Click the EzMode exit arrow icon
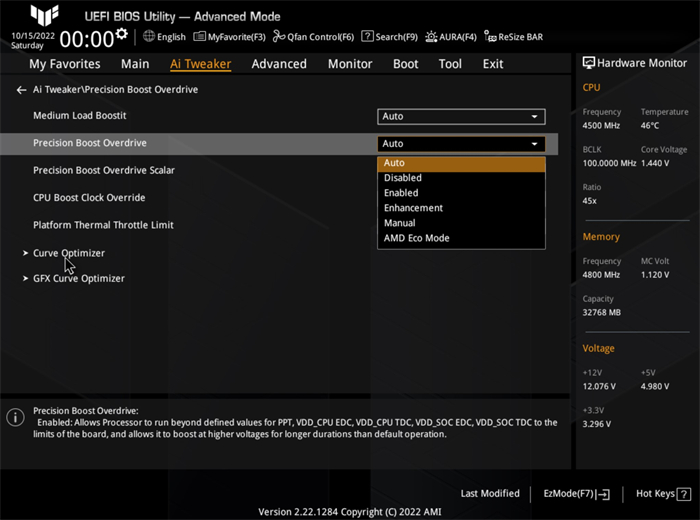This screenshot has height=520, width=700. pyautogui.click(x=603, y=494)
